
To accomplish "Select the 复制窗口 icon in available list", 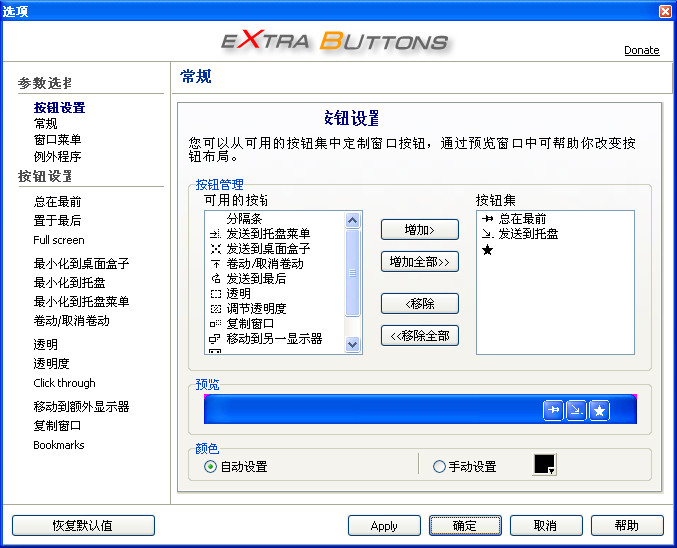I will tap(215, 323).
